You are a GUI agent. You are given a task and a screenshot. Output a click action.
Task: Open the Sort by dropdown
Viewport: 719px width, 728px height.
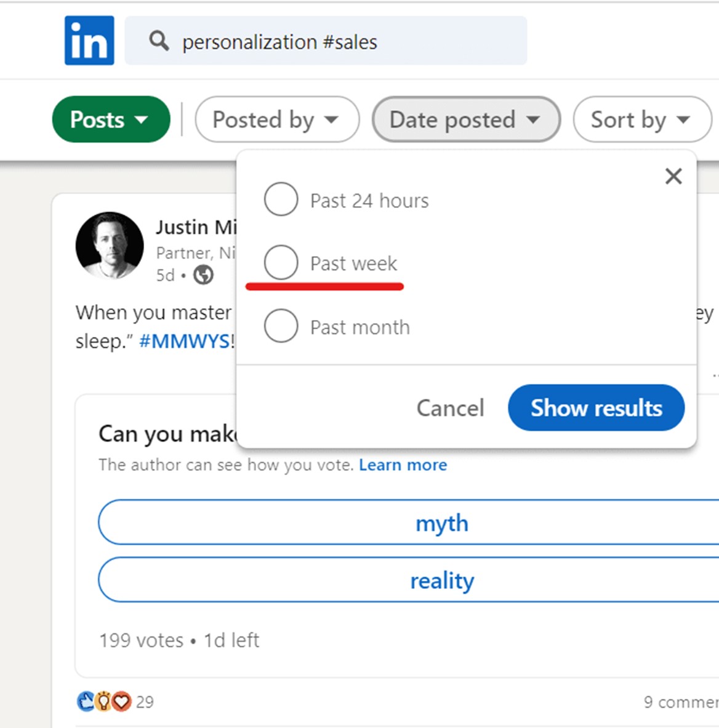click(643, 119)
